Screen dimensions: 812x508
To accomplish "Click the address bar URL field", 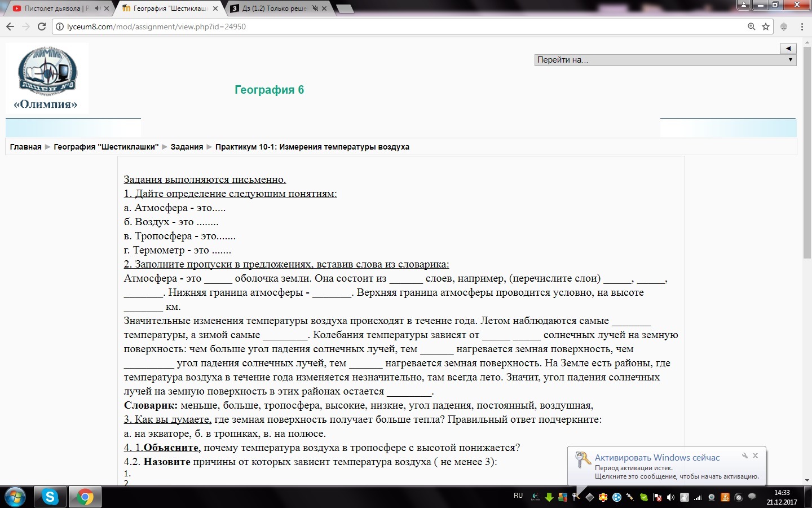I will click(x=395, y=27).
